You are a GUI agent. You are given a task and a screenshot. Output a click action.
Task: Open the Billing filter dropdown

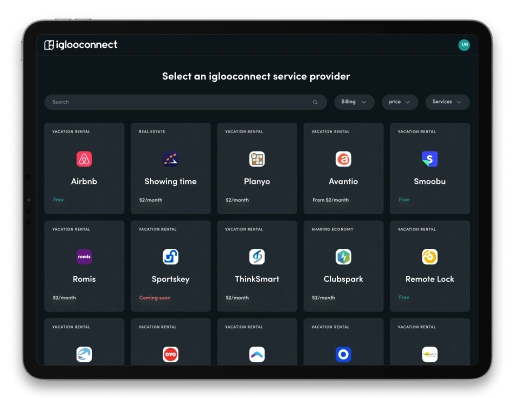354,102
